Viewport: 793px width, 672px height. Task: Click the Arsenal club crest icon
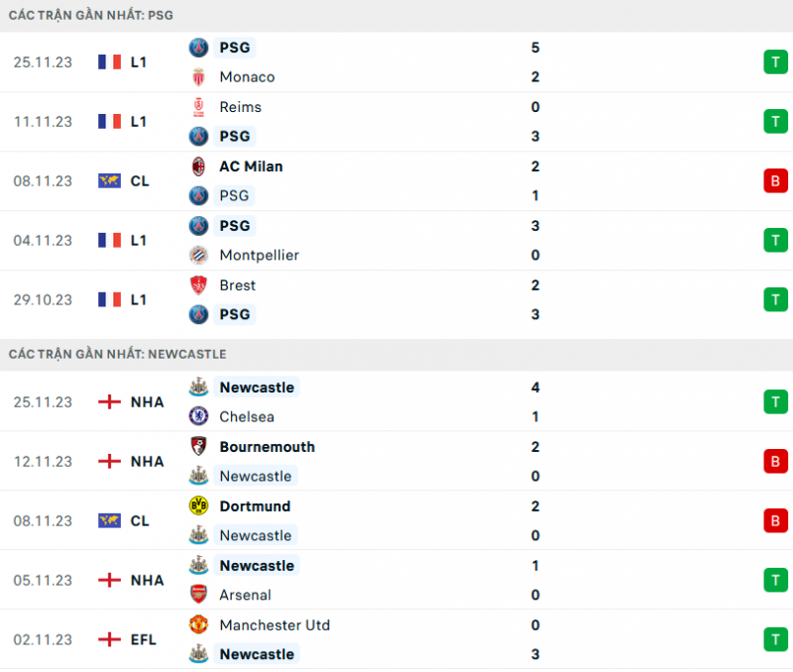coord(198,596)
